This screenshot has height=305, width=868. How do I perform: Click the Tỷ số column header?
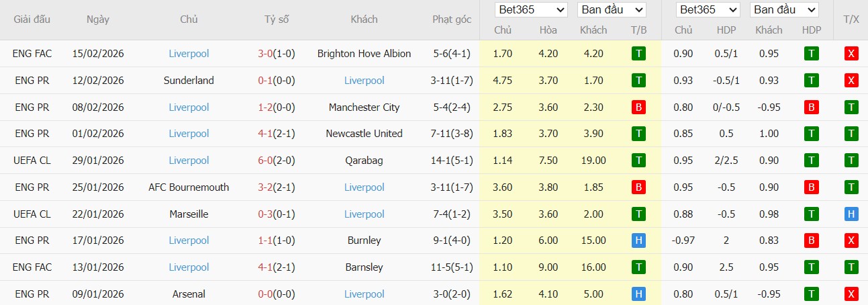pos(277,19)
